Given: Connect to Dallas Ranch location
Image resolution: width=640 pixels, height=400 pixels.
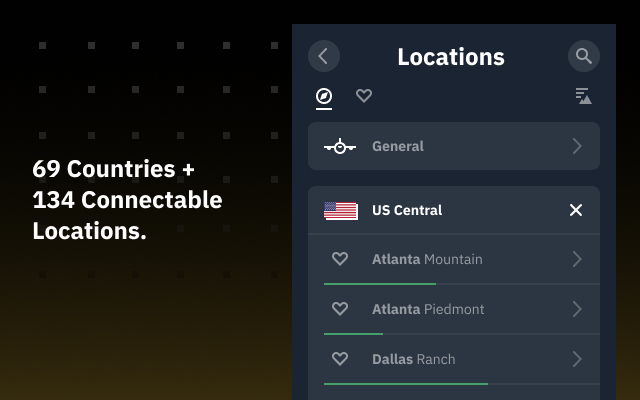Looking at the screenshot, I should [413, 359].
